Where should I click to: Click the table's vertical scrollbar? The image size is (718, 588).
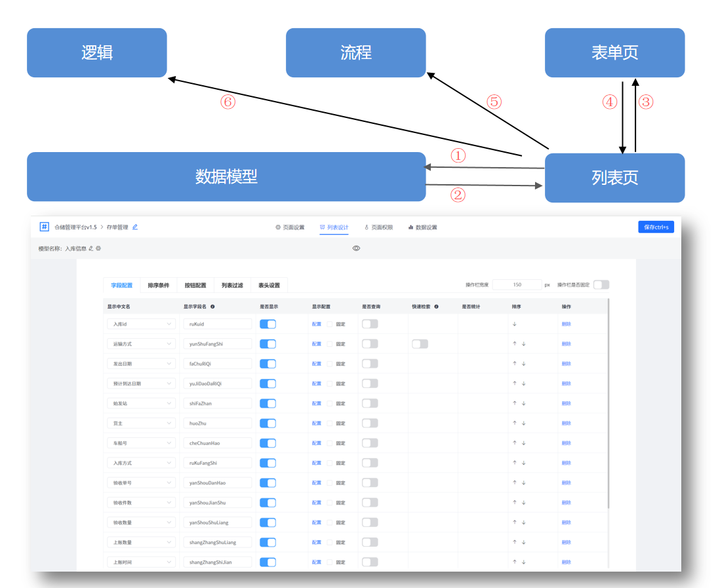tap(608, 403)
